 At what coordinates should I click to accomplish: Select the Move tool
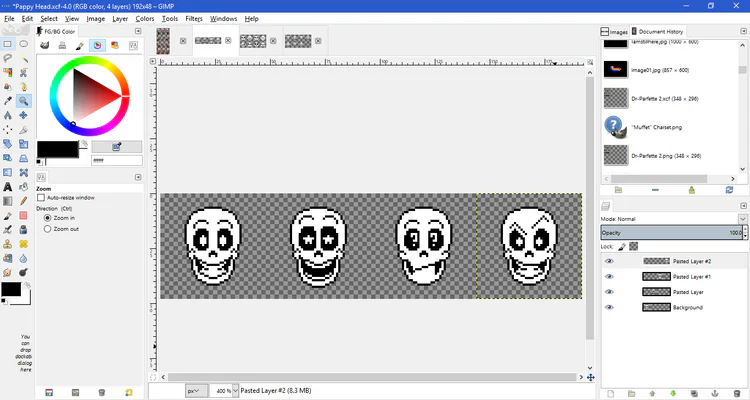(23, 115)
